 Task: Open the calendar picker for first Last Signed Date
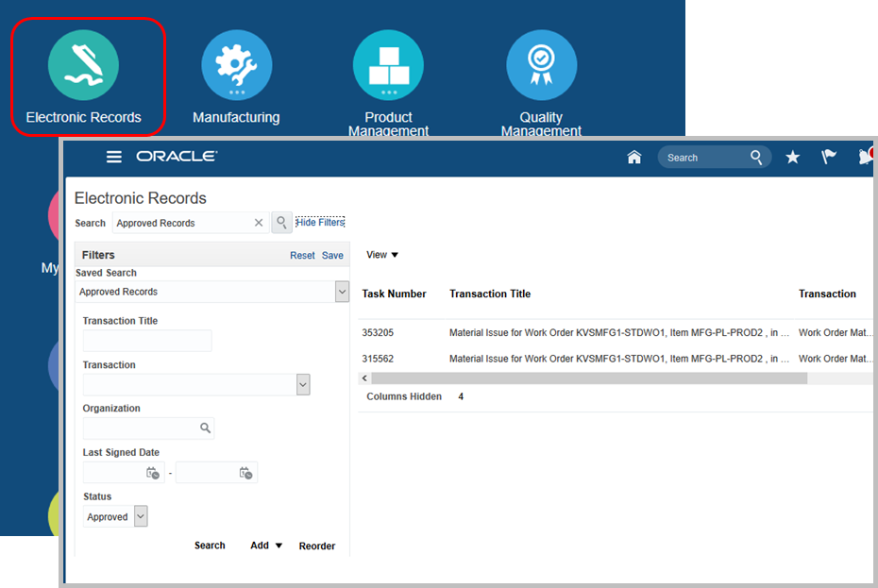pos(152,473)
